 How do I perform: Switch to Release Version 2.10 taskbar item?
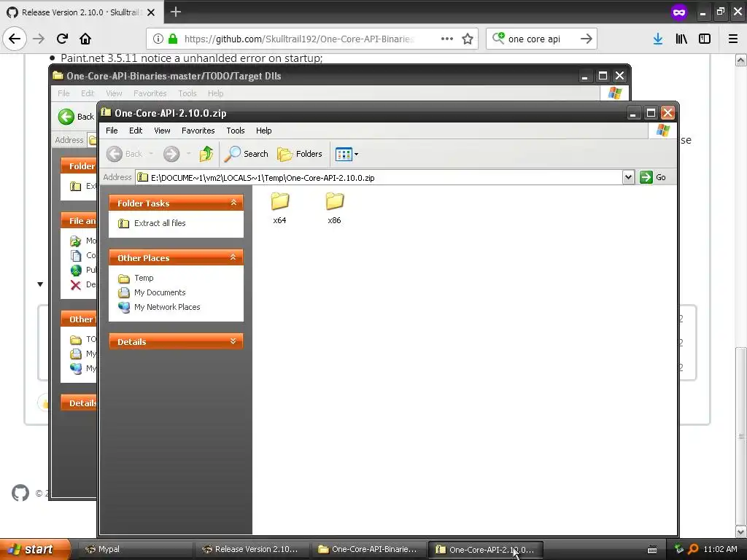[x=251, y=549]
